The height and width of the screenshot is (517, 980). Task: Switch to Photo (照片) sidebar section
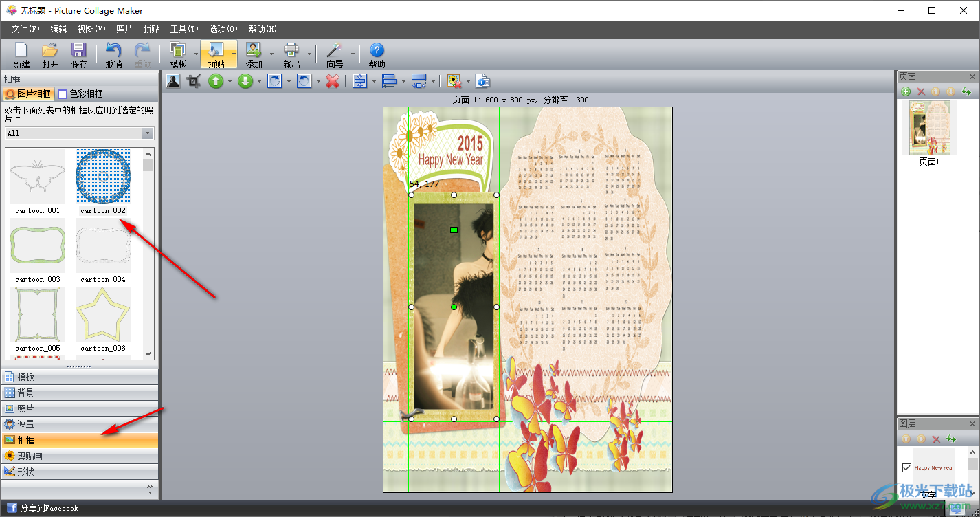(80, 408)
